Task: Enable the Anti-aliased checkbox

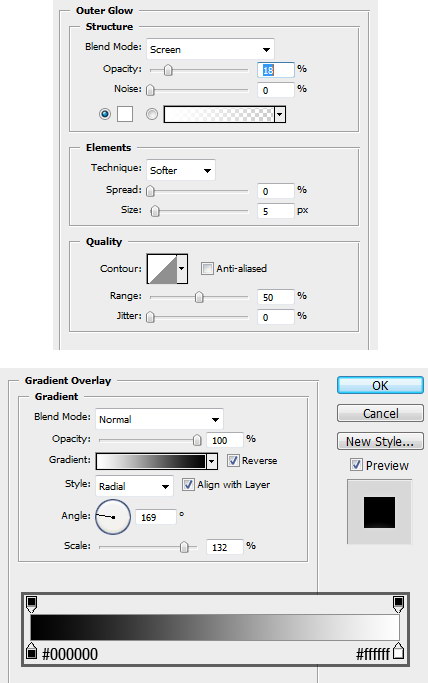Action: tap(207, 268)
